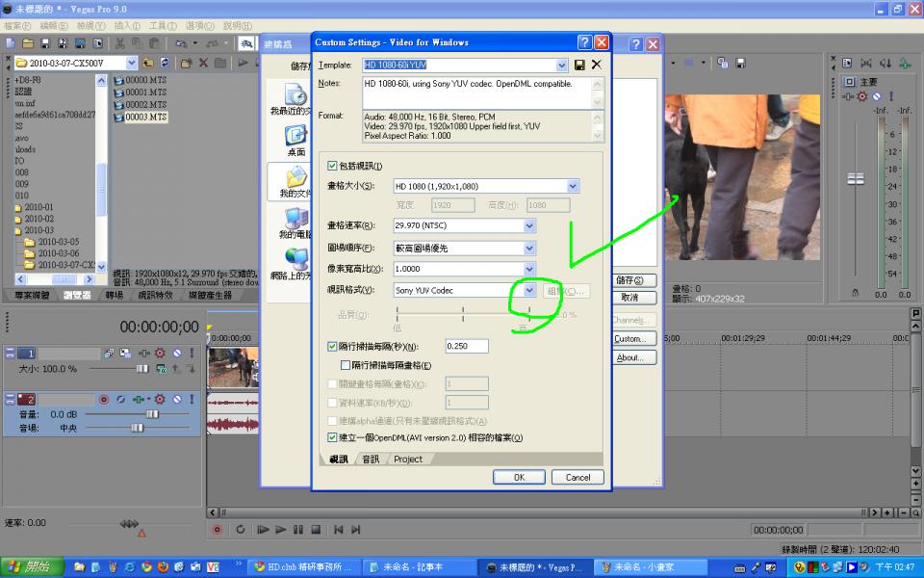Image resolution: width=924 pixels, height=578 pixels.
Task: Open the HD 1080 frame size dropdown
Action: (x=573, y=186)
